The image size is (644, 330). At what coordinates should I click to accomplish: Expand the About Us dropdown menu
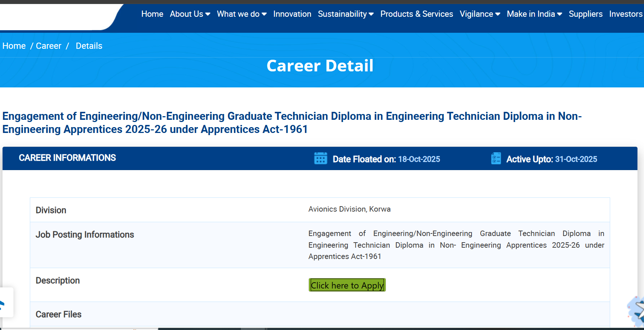click(x=190, y=14)
